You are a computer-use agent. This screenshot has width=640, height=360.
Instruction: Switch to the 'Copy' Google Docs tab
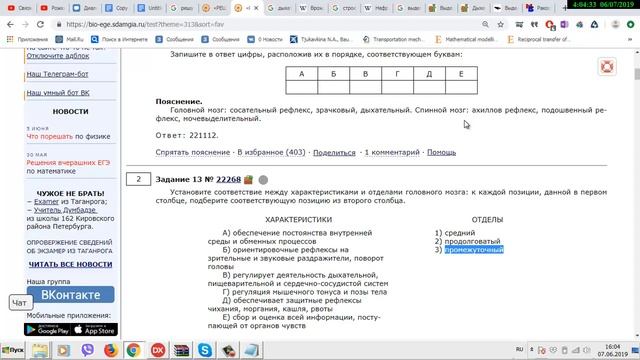(117, 8)
